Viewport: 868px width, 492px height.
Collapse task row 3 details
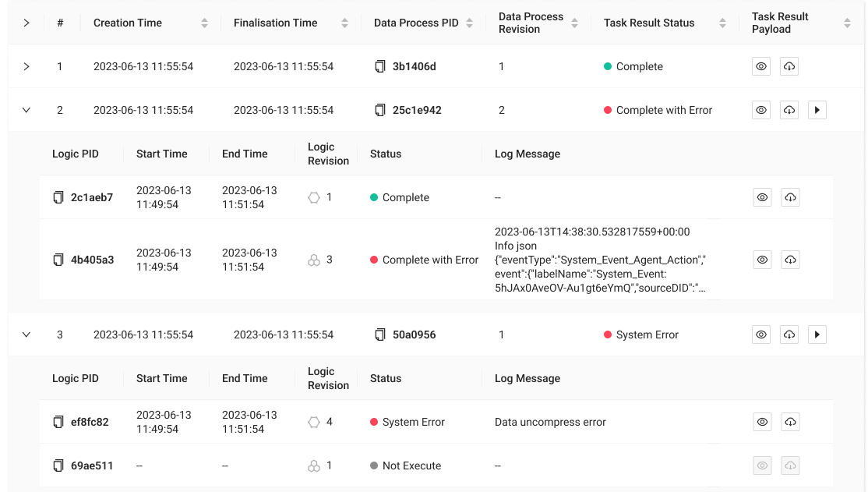26,335
